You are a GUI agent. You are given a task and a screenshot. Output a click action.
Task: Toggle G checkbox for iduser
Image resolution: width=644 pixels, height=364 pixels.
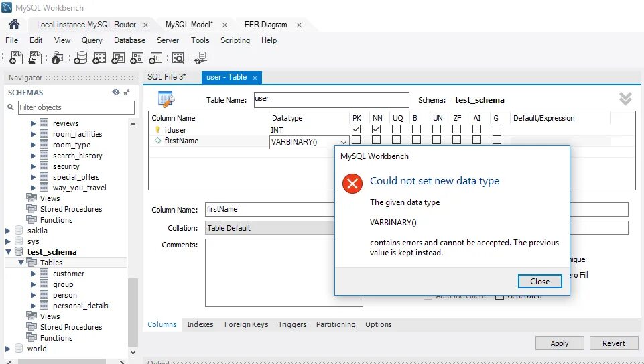497,129
